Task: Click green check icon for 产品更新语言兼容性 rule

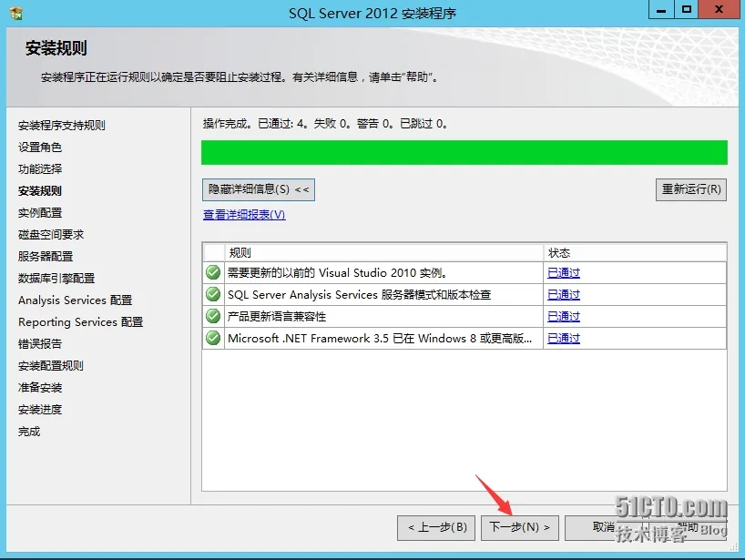Action: coord(213,316)
